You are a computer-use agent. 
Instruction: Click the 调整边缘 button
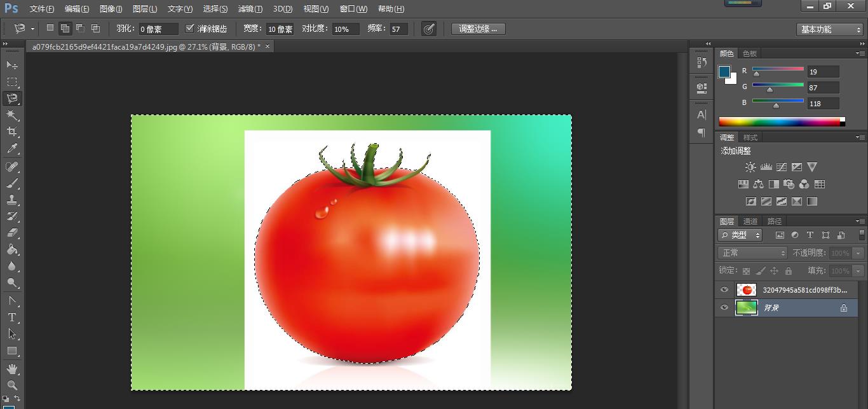point(478,29)
